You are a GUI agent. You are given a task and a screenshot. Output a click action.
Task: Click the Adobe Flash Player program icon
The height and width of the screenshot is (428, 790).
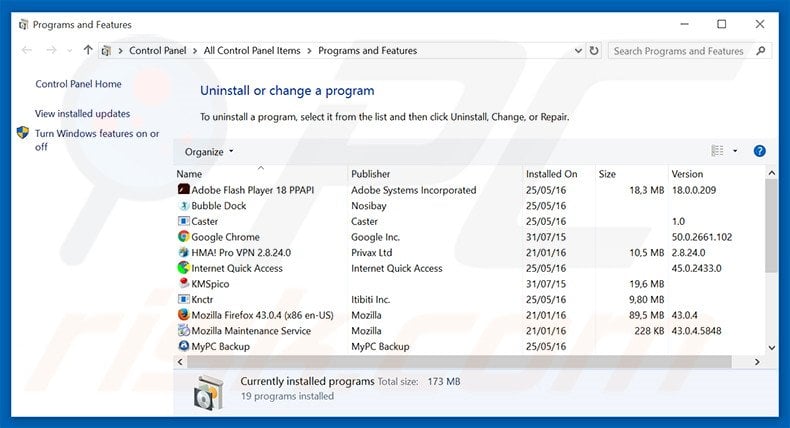(x=183, y=190)
